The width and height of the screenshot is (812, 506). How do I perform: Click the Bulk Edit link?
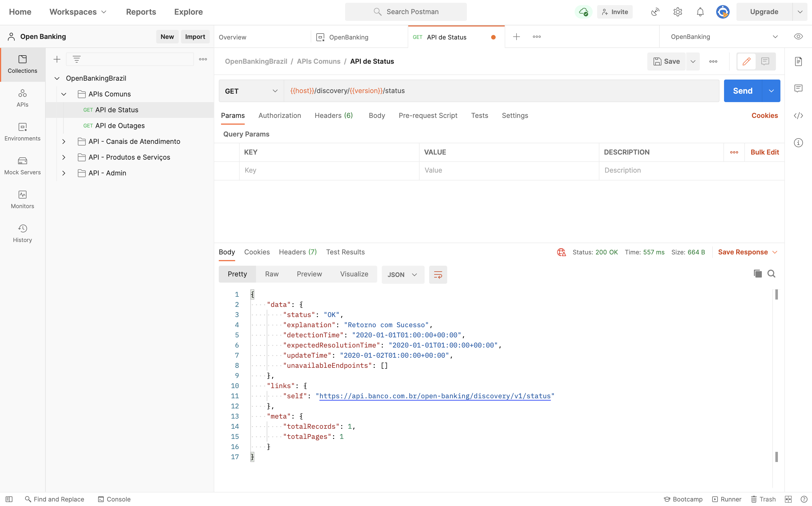pos(765,152)
